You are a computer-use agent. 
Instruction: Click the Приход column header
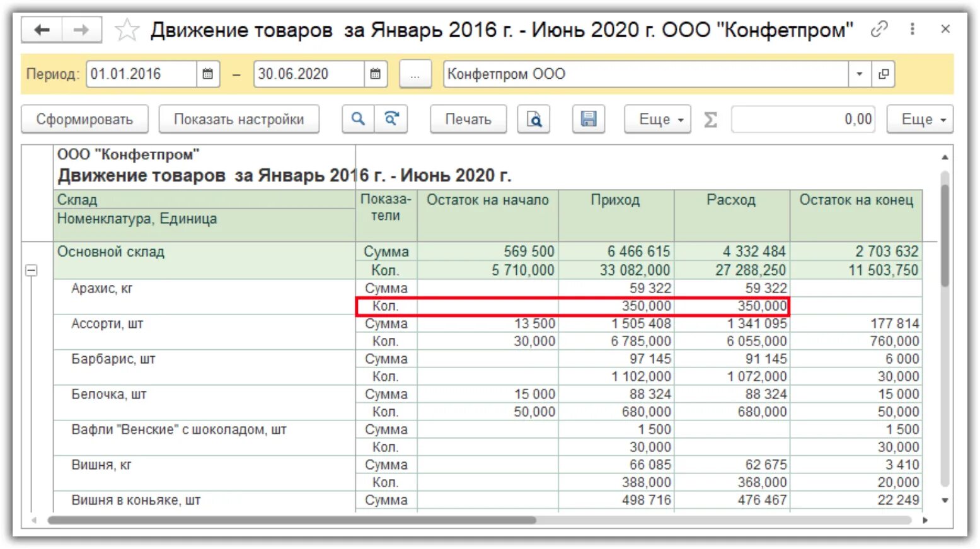click(x=616, y=215)
